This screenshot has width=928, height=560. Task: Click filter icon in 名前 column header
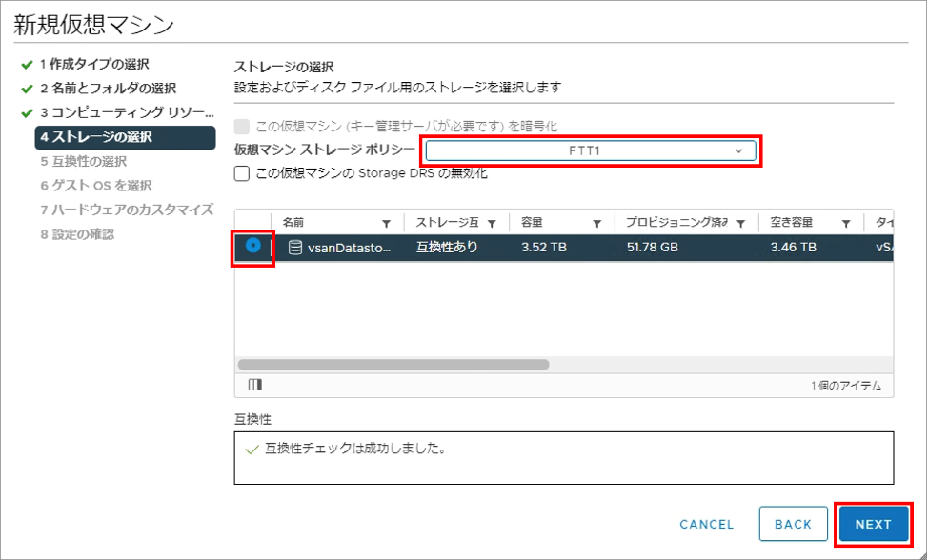click(386, 224)
